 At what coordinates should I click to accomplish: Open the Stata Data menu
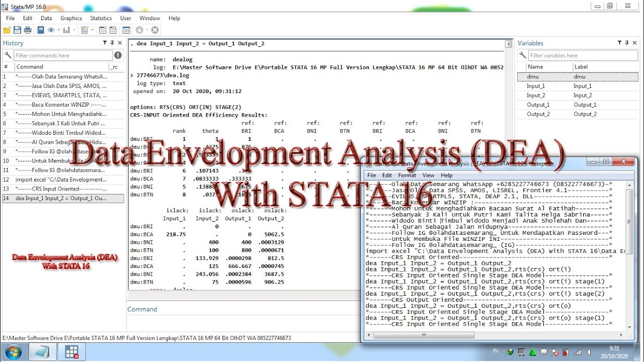(x=46, y=18)
